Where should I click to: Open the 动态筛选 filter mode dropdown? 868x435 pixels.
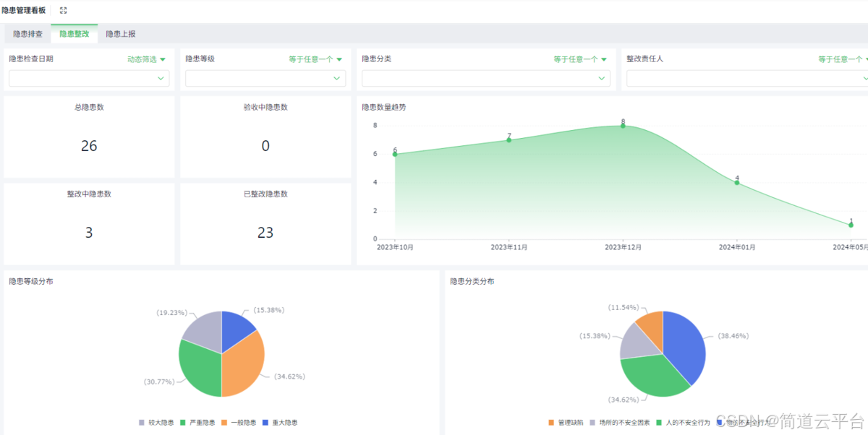pos(147,59)
